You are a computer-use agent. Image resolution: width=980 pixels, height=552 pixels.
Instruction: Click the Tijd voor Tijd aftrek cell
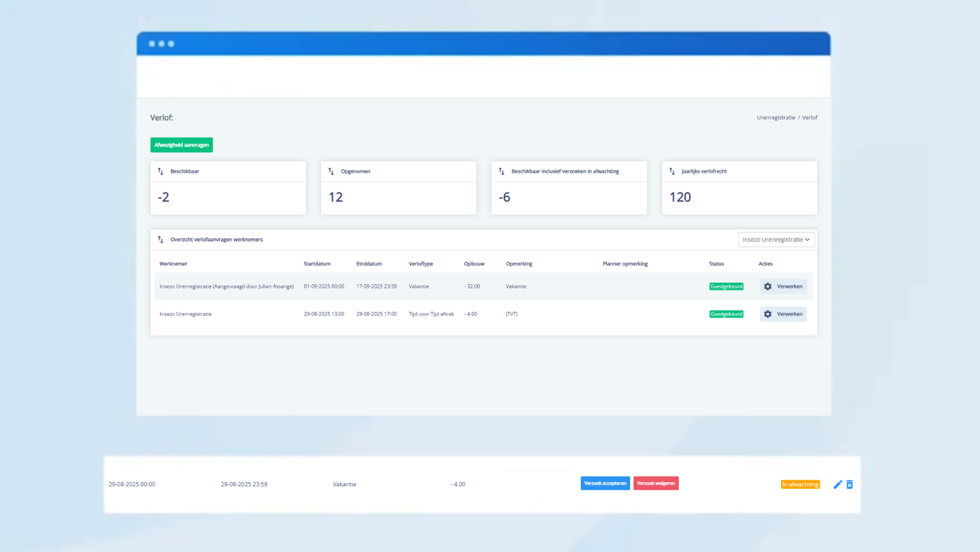431,314
